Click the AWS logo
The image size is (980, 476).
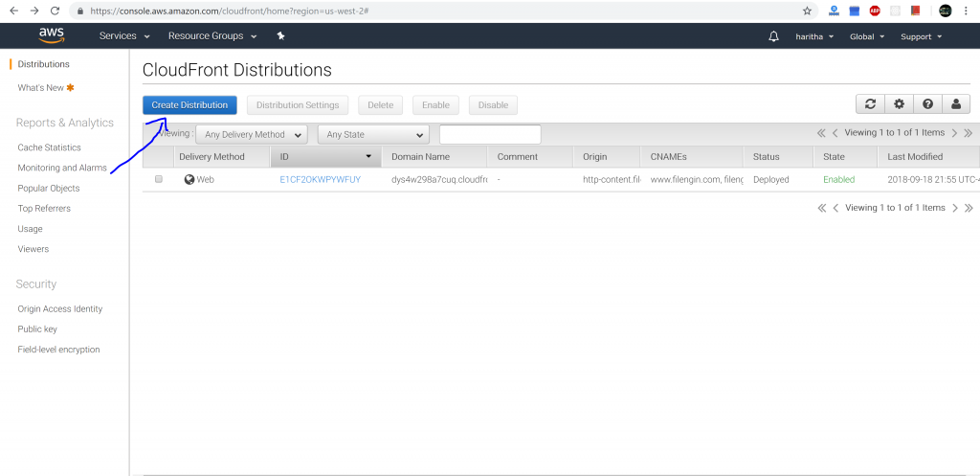pyautogui.click(x=52, y=35)
